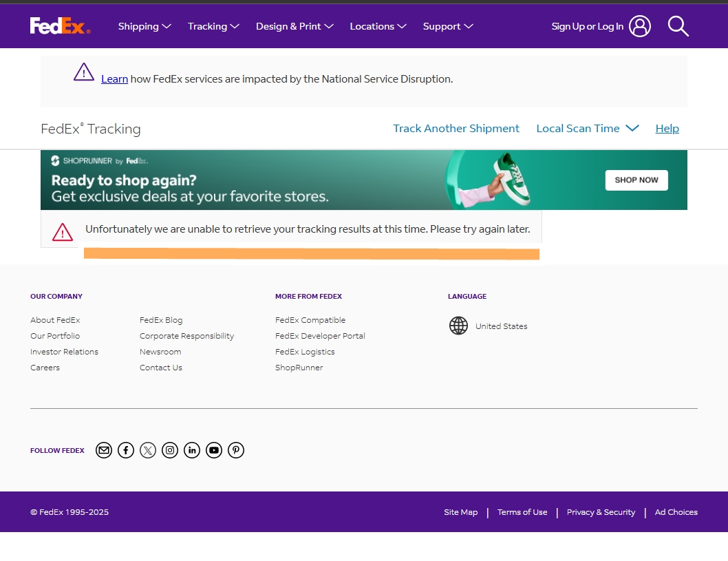The image size is (728, 561).
Task: Click the 'FedEx Tracking' page heading
Action: (91, 129)
